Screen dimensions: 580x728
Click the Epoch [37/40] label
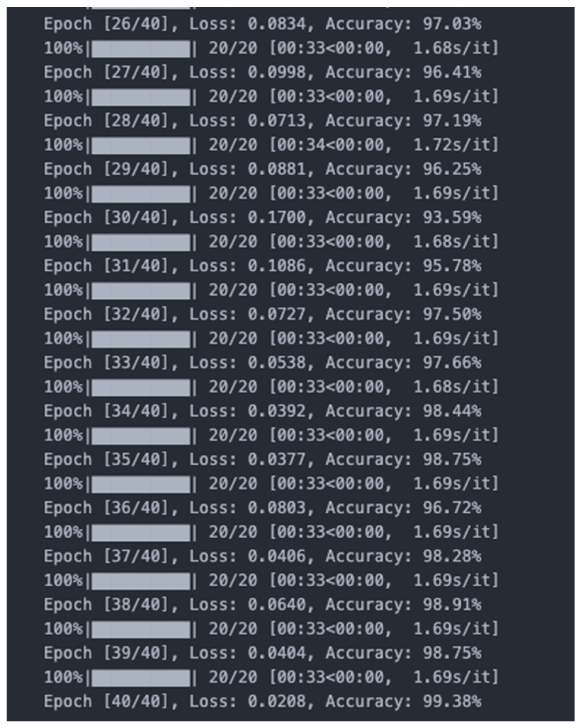(106, 556)
